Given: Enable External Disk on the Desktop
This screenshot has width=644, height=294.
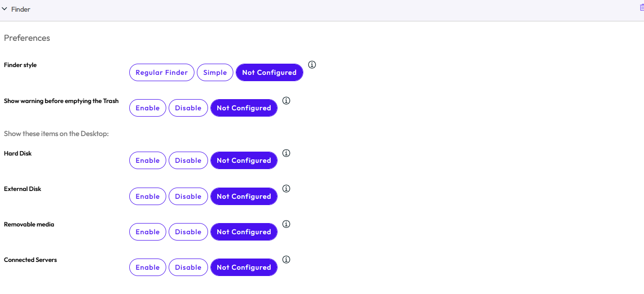Looking at the screenshot, I should click(x=148, y=196).
